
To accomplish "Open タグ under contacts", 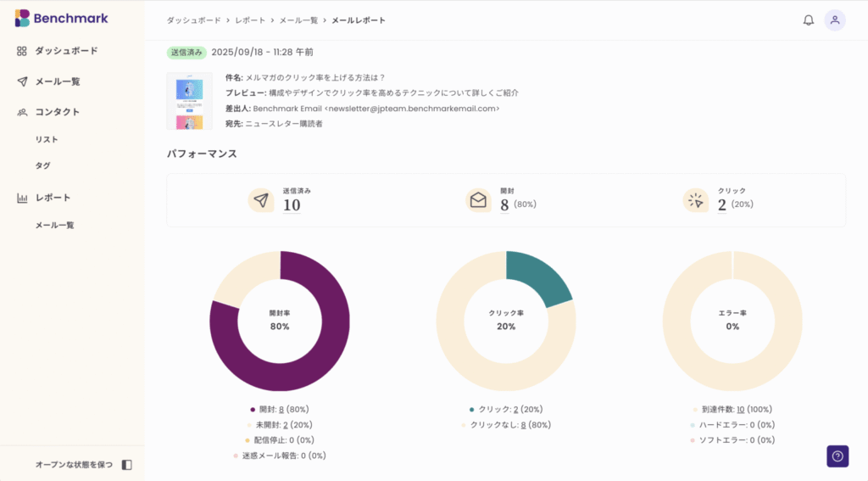I will tap(42, 166).
